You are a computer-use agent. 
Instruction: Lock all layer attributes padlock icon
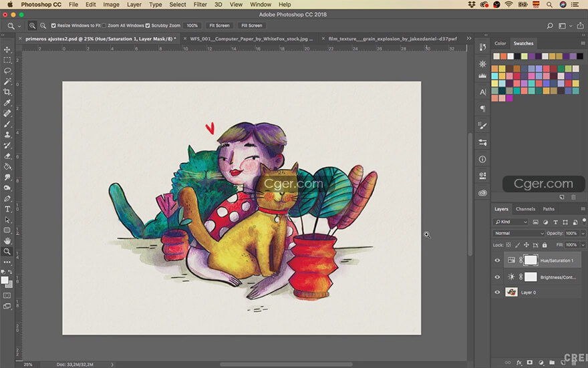point(545,245)
